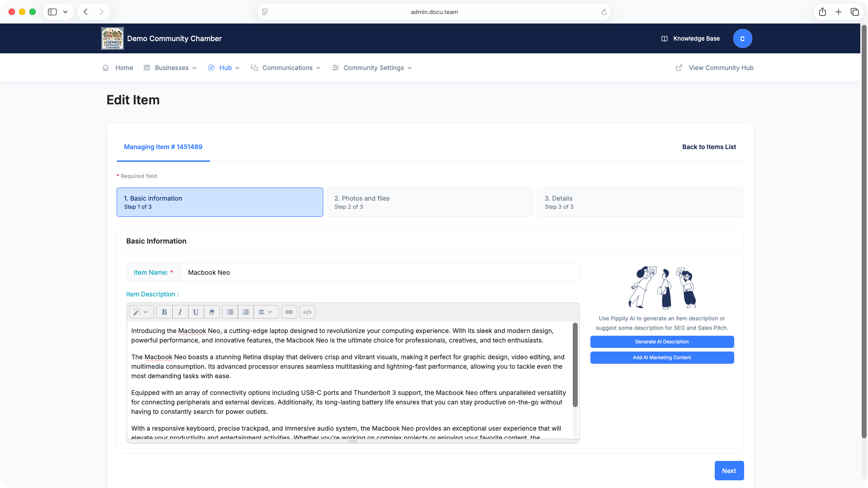Apply italic formatting in editor toolbar
This screenshot has height=488, width=868.
click(x=180, y=312)
